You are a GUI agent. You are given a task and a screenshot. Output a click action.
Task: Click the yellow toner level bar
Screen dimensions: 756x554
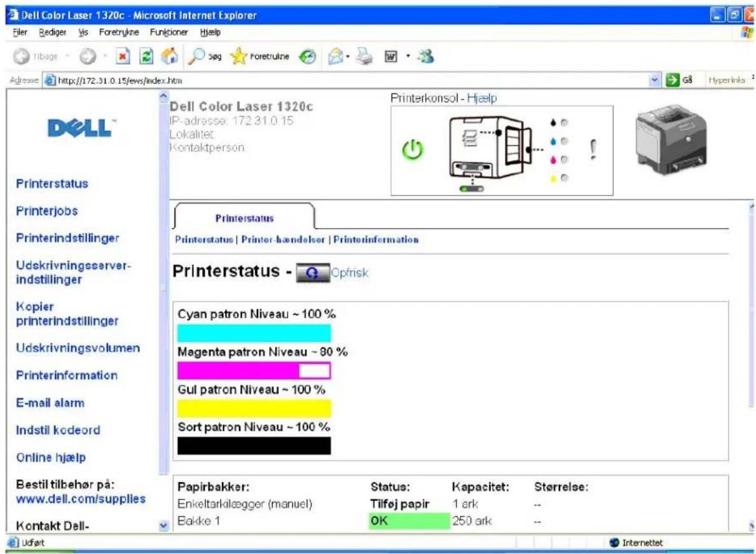(254, 408)
